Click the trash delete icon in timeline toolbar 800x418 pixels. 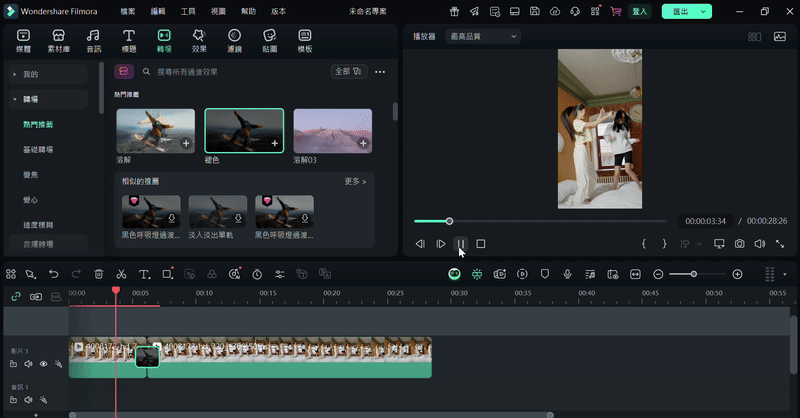pos(98,274)
